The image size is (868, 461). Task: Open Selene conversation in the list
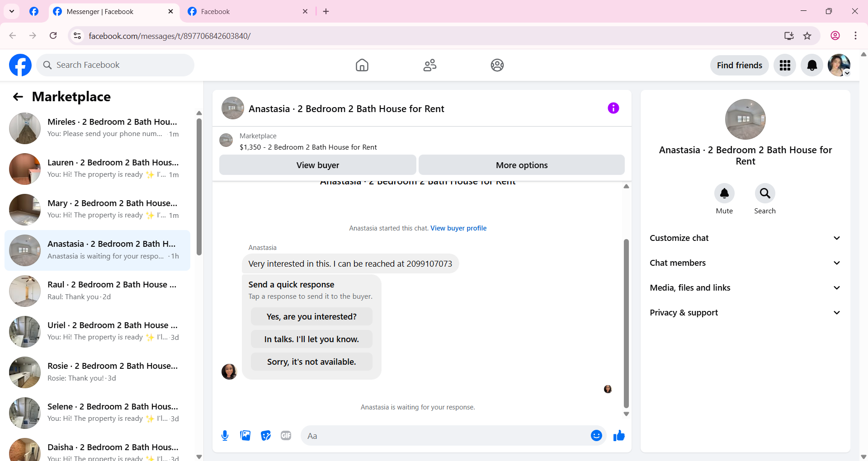tap(97, 413)
